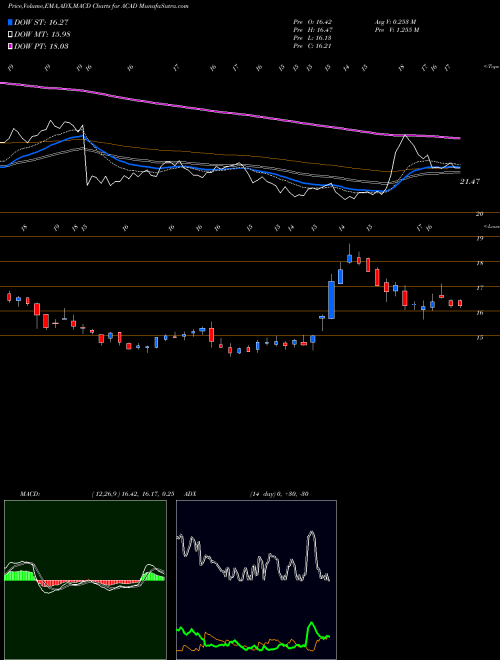Click the price axis label 20

[x=479, y=214]
